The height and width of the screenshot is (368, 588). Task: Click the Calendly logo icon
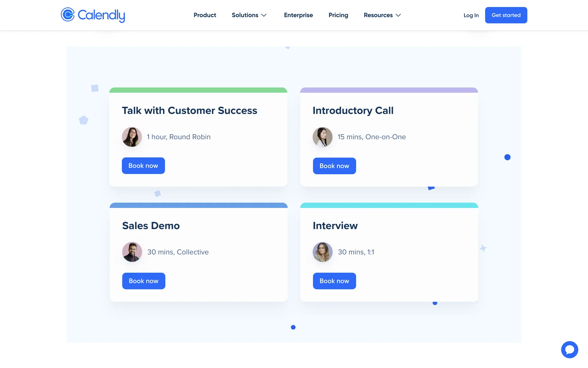tap(68, 15)
